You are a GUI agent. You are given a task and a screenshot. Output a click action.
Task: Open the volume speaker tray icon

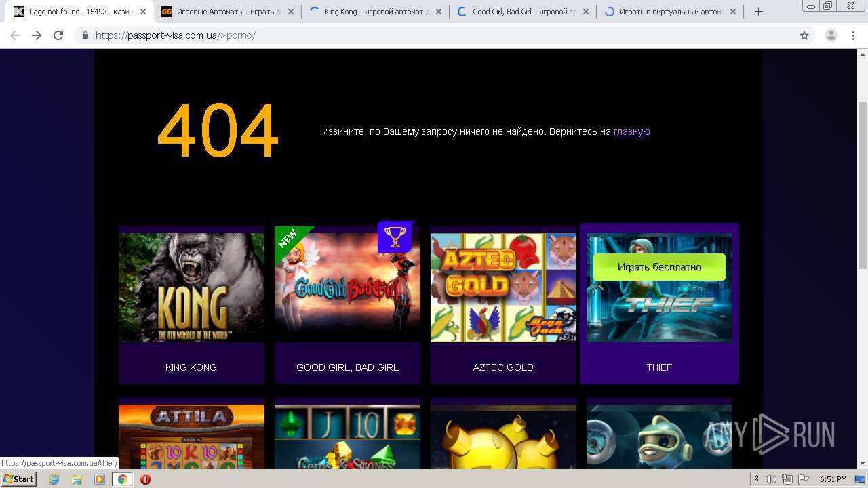click(771, 479)
